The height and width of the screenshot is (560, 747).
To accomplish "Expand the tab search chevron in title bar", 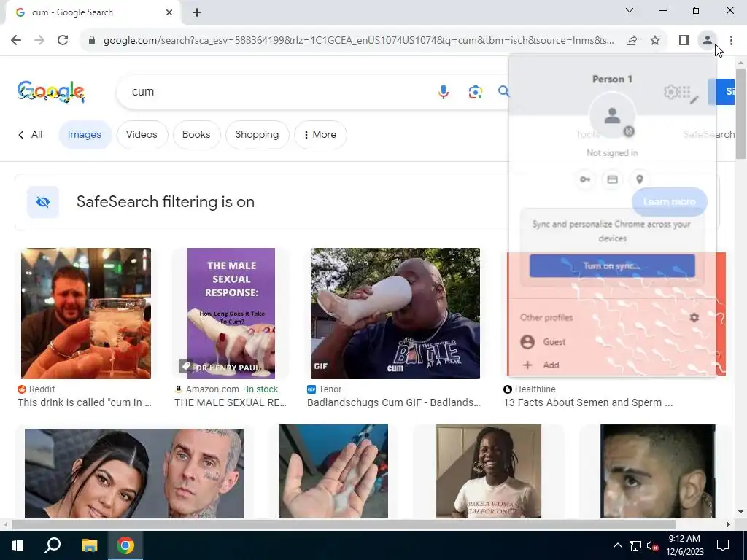I will (x=630, y=10).
